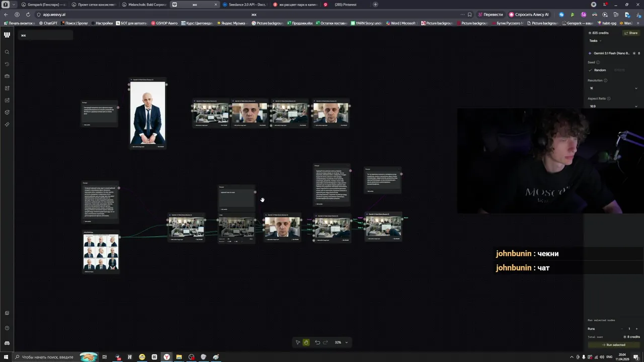This screenshot has width=644, height=362.
Task: Open YARN Story bookmark
Action: (366, 23)
